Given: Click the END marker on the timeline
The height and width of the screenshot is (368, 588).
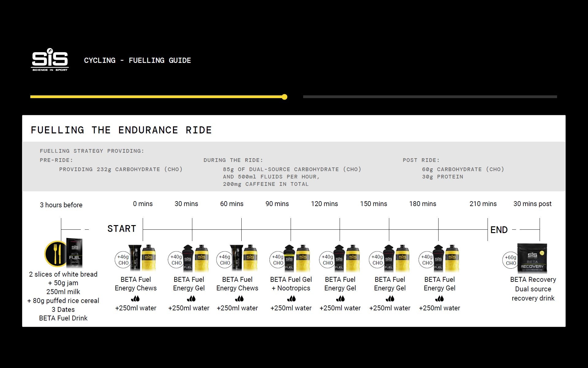Looking at the screenshot, I should [499, 230].
